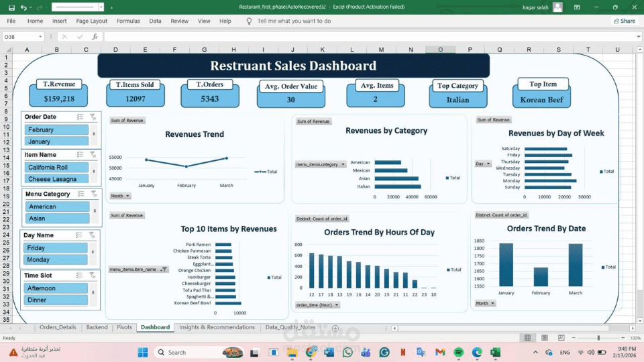
Task: Adjust the zoom slider handle
Action: point(598,338)
